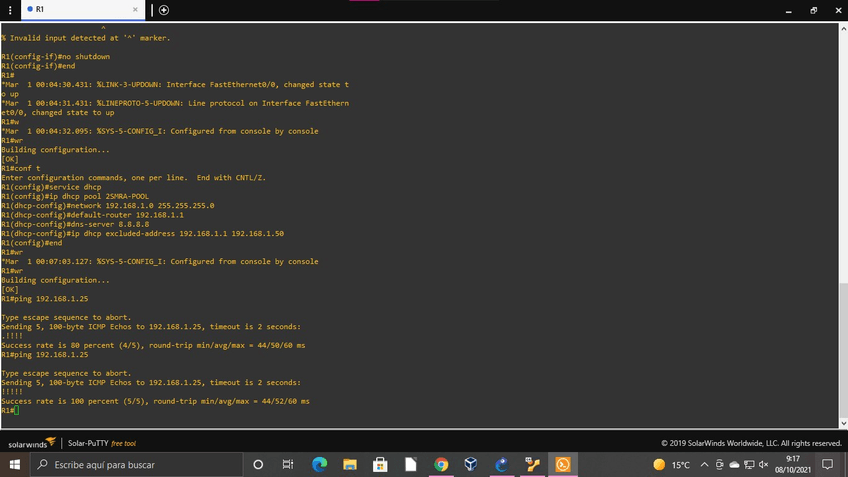Add a new session tab with plus icon
The width and height of the screenshot is (848, 477).
pos(164,10)
